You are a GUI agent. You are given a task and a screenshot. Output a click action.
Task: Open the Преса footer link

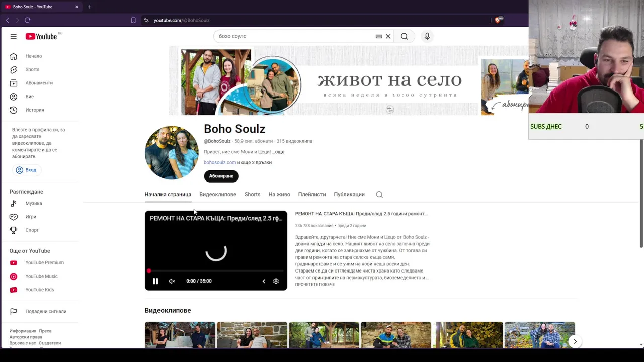45,331
